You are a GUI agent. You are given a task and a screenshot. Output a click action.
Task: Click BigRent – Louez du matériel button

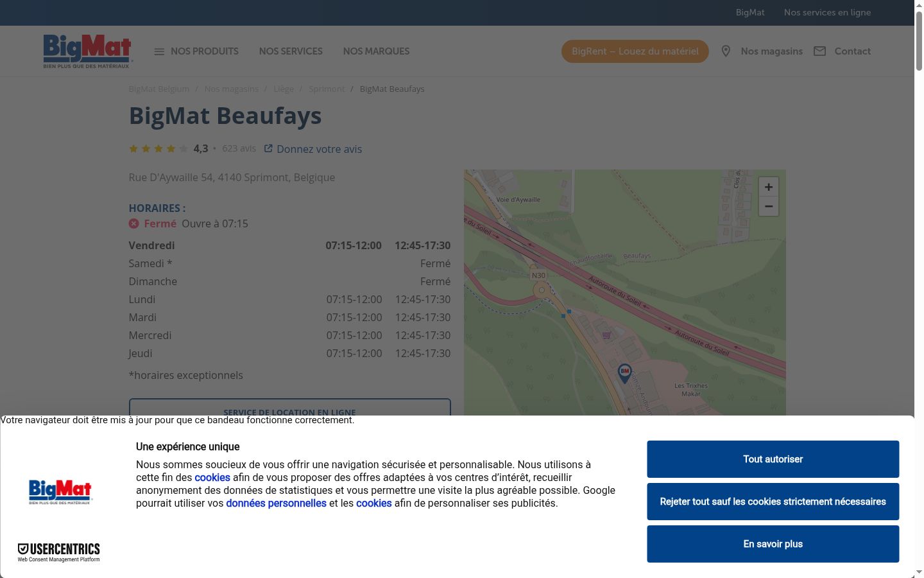(x=635, y=51)
